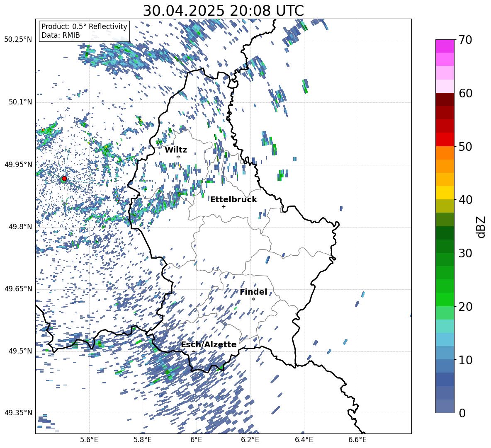Click the 40 colorbar tick label

(465, 200)
